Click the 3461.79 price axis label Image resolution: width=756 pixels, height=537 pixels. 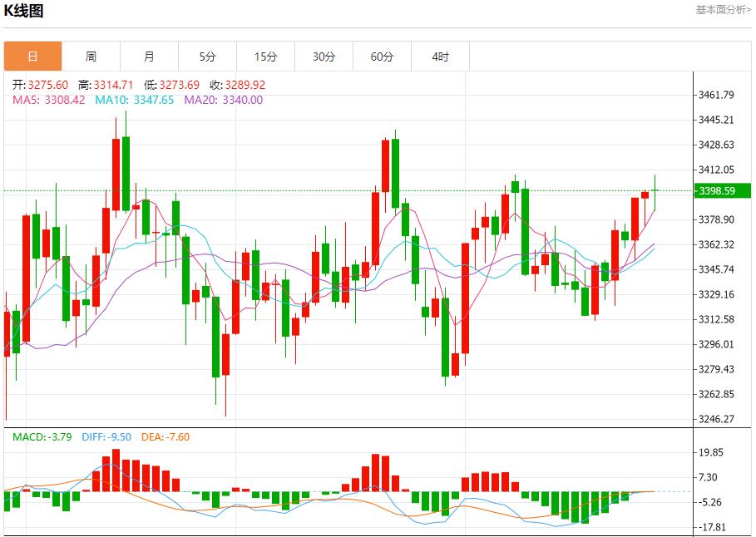(717, 95)
